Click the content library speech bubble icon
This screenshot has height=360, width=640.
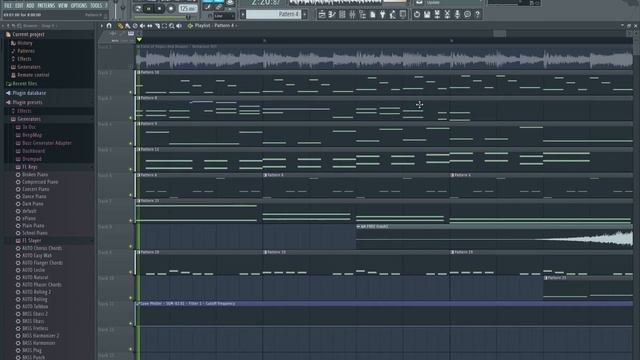467,15
